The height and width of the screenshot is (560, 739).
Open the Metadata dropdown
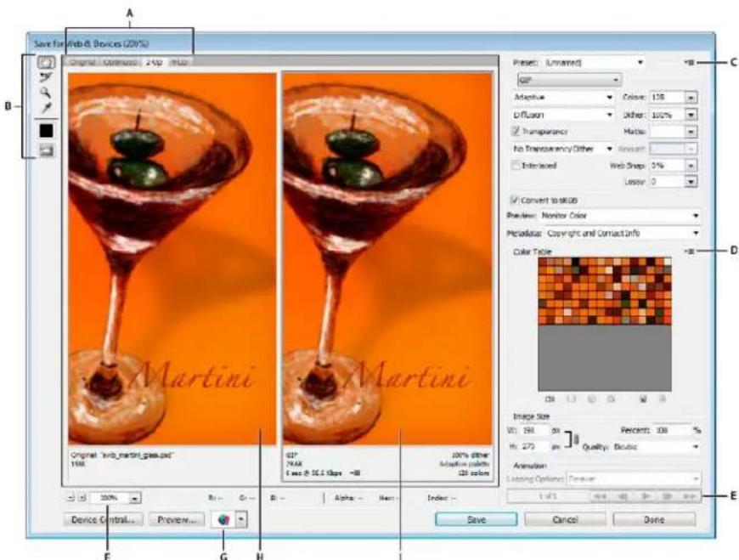[623, 233]
